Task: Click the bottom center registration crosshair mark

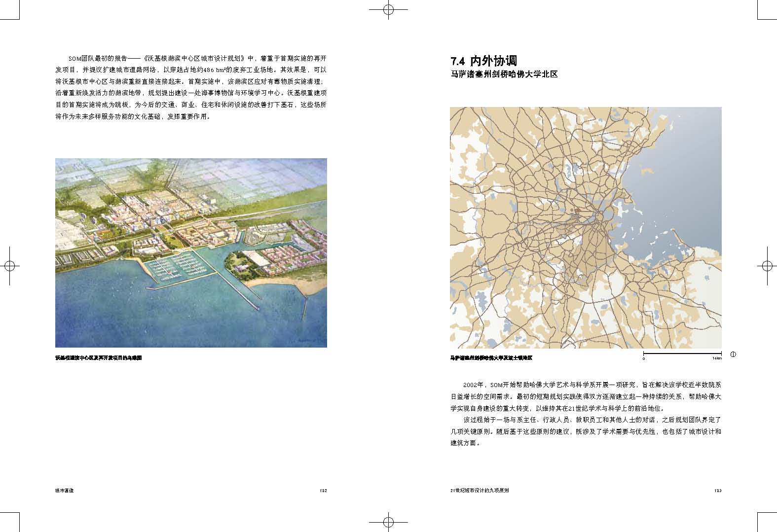Action: pyautogui.click(x=388, y=522)
